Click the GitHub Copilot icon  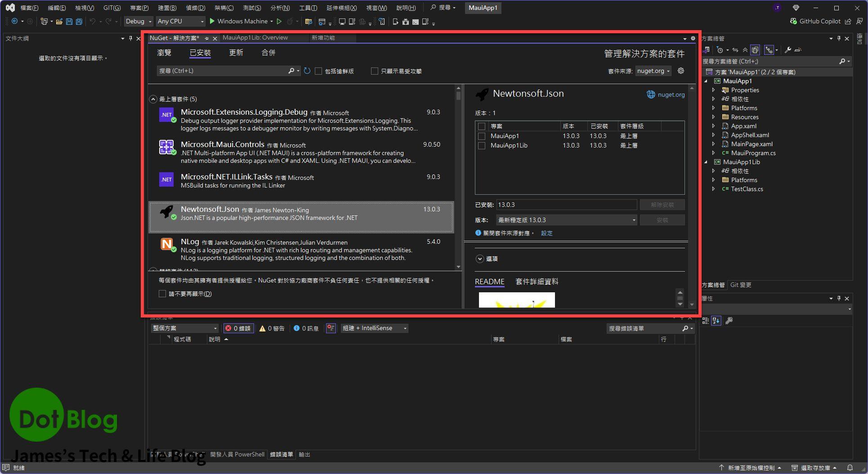click(x=794, y=21)
